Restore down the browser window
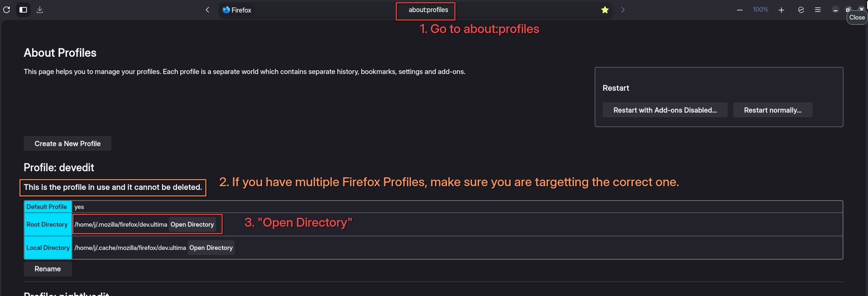This screenshot has width=868, height=296. 848,9
